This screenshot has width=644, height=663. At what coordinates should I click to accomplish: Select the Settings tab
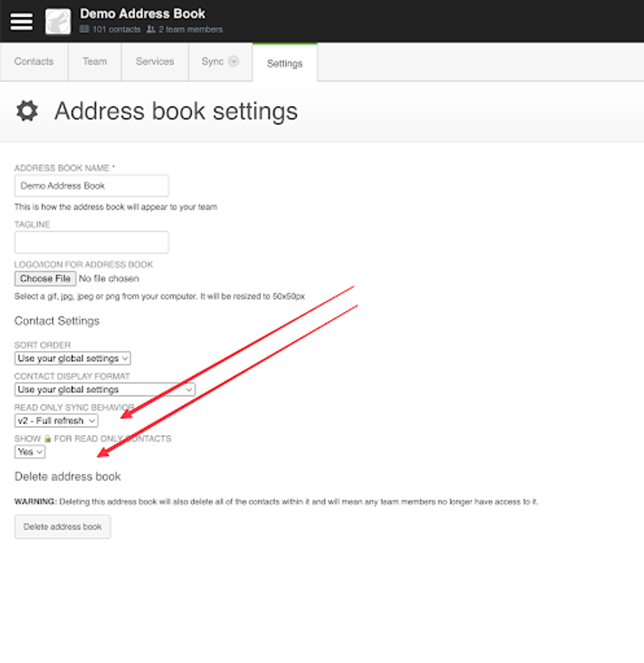285,63
